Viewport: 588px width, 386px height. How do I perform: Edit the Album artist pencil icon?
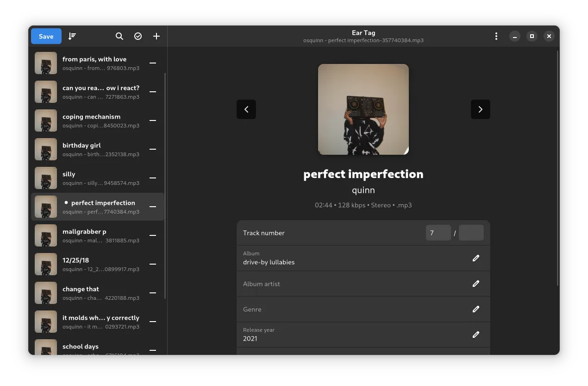point(475,284)
